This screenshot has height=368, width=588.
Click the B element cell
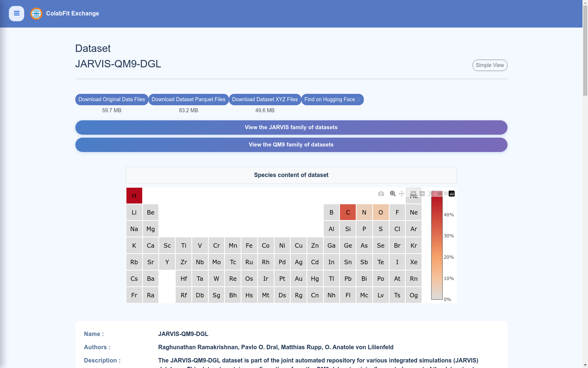pos(331,212)
